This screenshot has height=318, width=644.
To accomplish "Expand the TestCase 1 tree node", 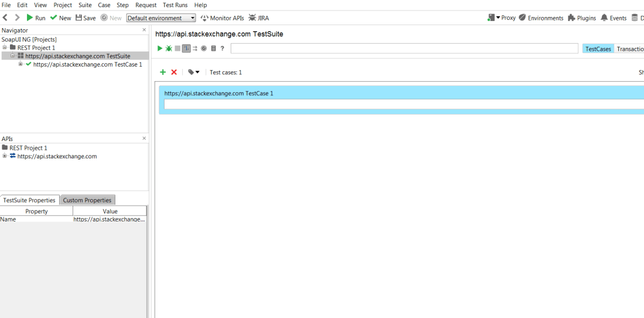I will tap(20, 64).
